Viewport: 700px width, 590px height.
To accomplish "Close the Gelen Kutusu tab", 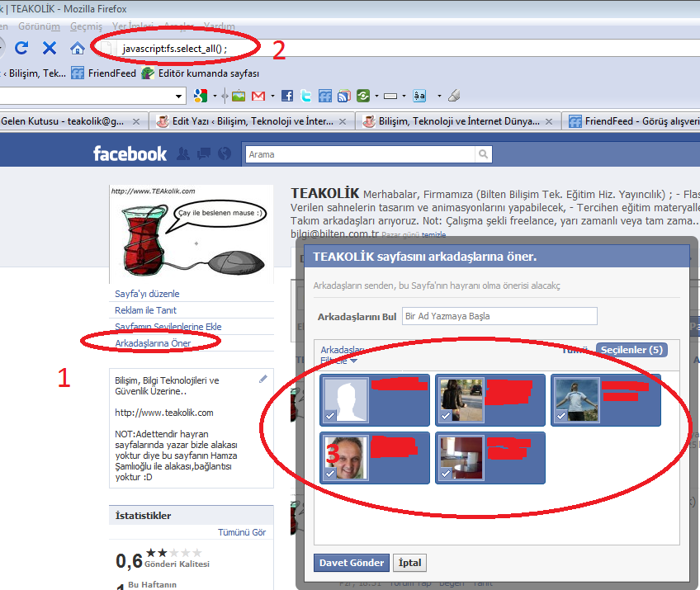I will point(136,121).
